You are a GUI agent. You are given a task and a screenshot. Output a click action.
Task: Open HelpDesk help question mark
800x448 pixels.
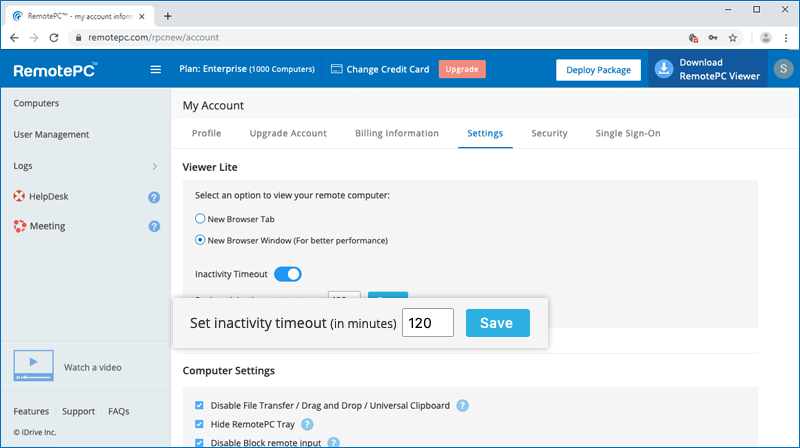(x=154, y=197)
